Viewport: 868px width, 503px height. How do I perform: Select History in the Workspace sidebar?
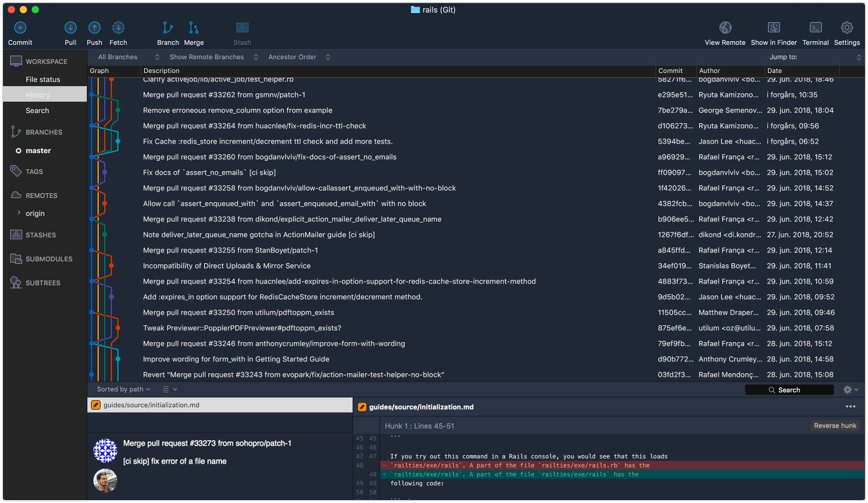(45, 95)
